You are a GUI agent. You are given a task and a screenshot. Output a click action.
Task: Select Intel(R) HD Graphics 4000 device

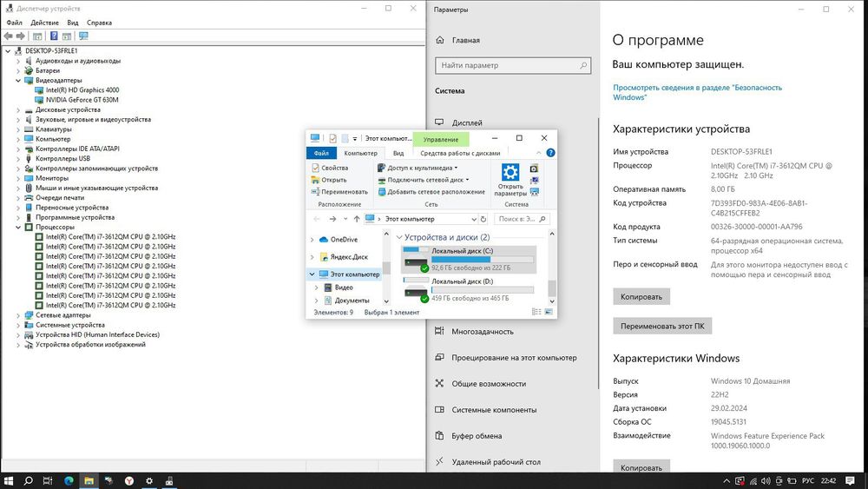82,90
